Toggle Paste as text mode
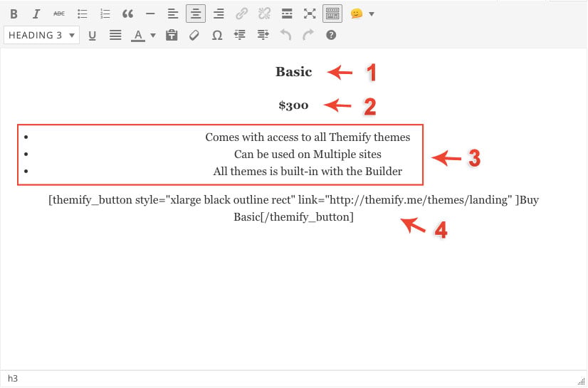 click(172, 35)
